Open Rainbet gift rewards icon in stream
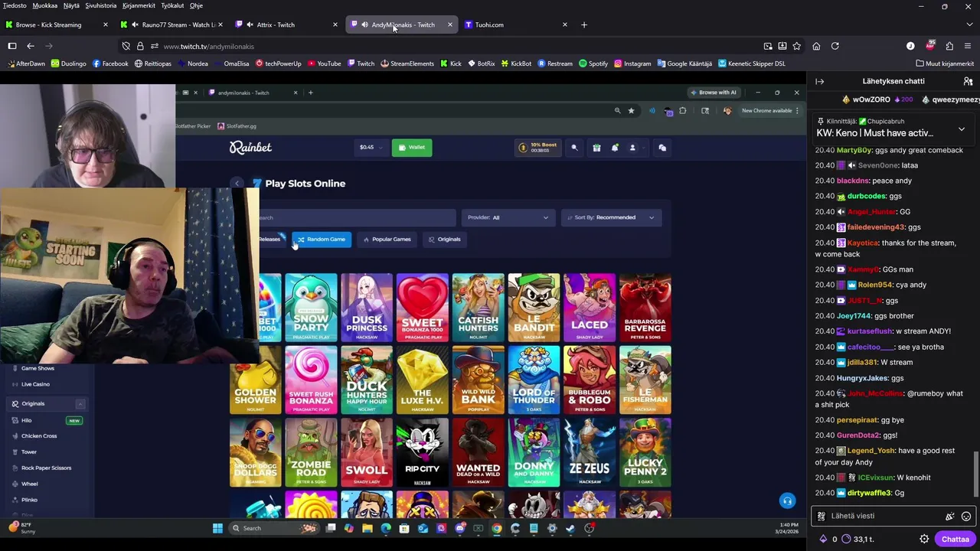Image resolution: width=980 pixels, height=551 pixels. tap(596, 148)
